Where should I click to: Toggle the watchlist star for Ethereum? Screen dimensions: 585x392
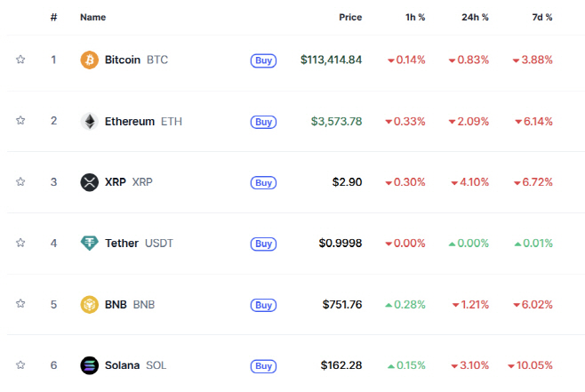20,120
